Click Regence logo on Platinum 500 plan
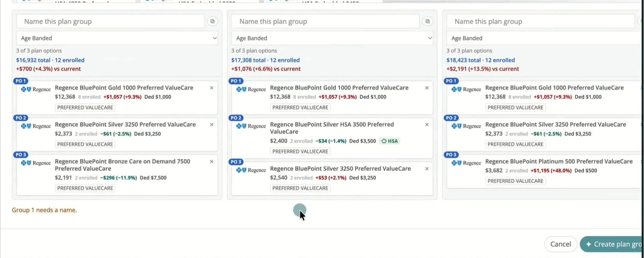This screenshot has width=644, height=258. pos(466,163)
